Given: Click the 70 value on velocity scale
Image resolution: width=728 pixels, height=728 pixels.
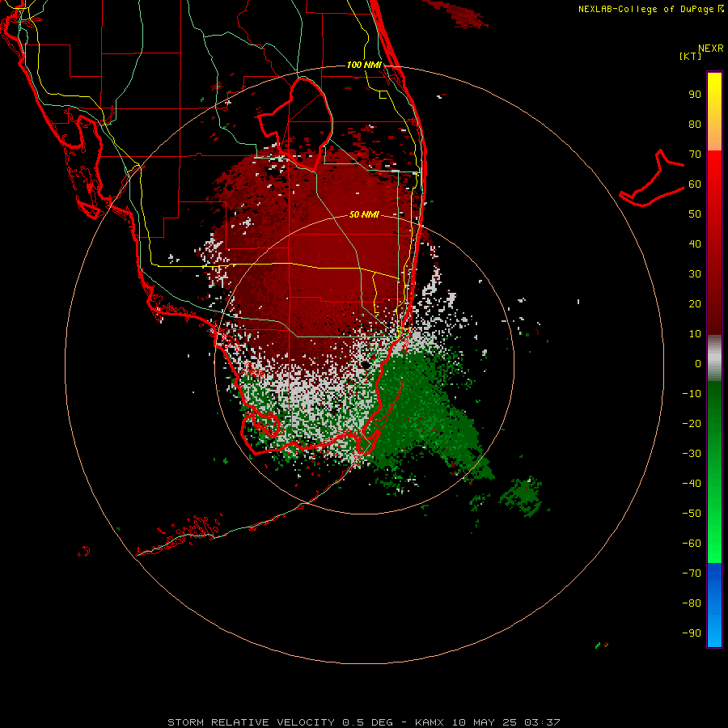Looking at the screenshot, I should coord(695,154).
